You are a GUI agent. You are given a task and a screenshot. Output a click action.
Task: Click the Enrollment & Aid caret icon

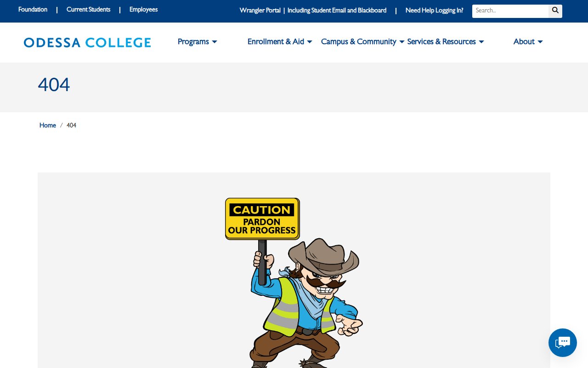click(x=310, y=42)
